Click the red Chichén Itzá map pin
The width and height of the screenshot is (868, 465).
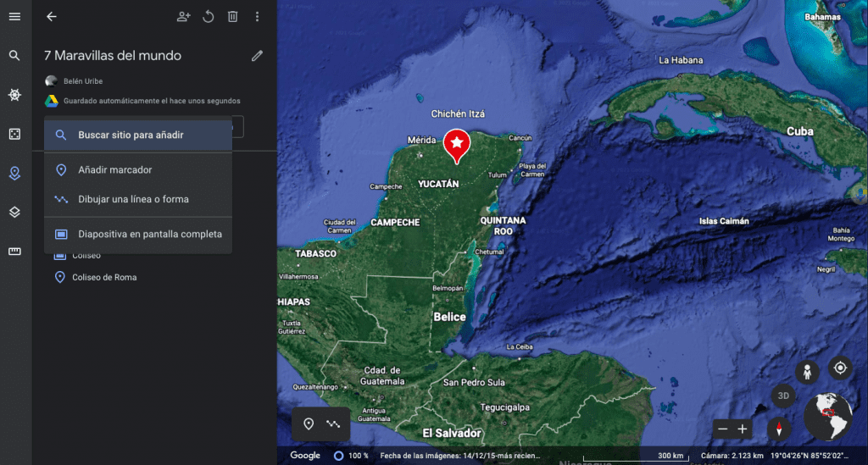click(456, 144)
